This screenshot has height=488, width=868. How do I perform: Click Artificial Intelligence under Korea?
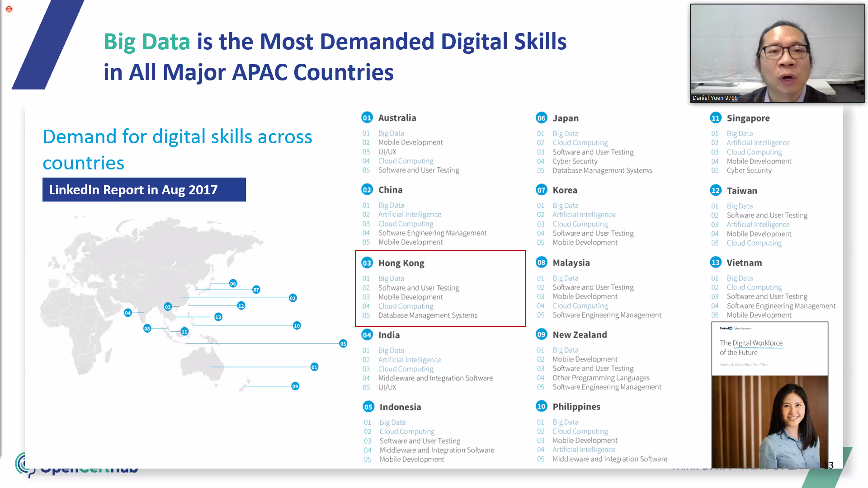point(584,215)
